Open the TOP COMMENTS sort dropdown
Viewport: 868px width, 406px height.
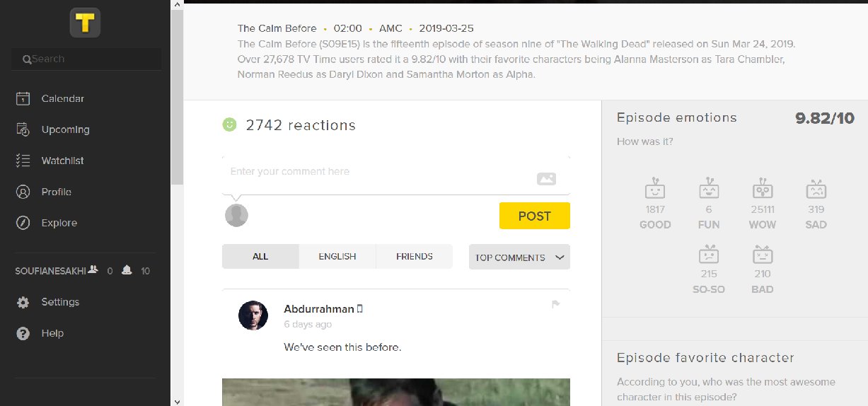click(x=519, y=257)
